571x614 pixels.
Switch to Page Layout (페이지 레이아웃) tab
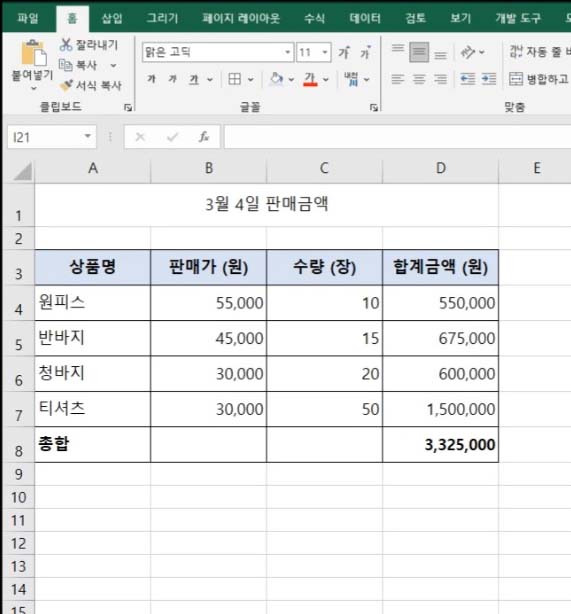[x=241, y=18]
